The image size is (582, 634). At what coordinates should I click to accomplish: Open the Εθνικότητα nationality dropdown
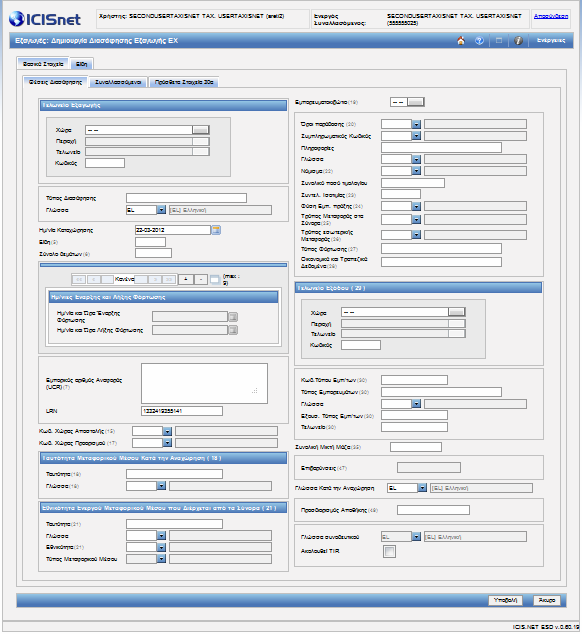[x=161, y=547]
